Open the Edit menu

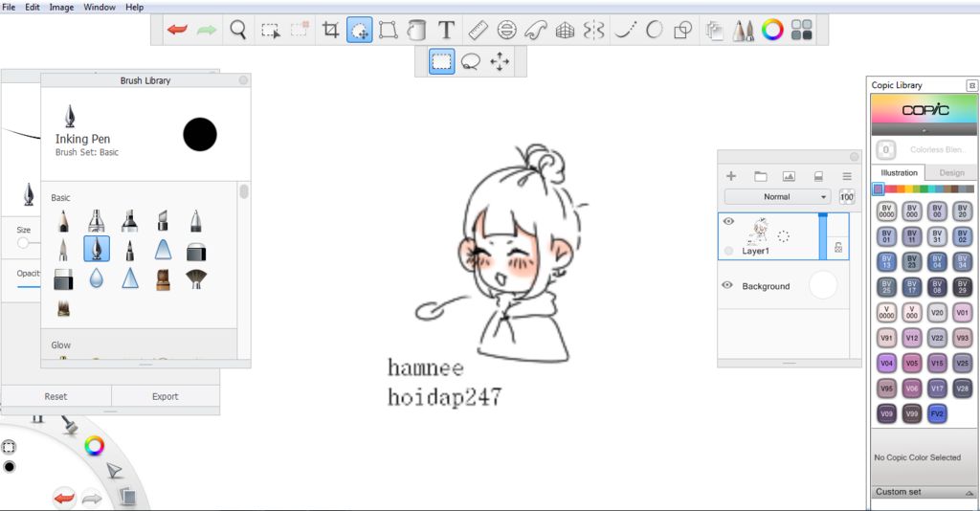33,7
